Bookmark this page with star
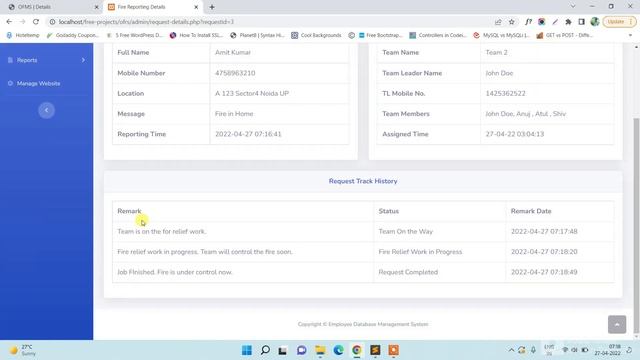Screen dimensions: 640x360 pyautogui.click(x=511, y=22)
